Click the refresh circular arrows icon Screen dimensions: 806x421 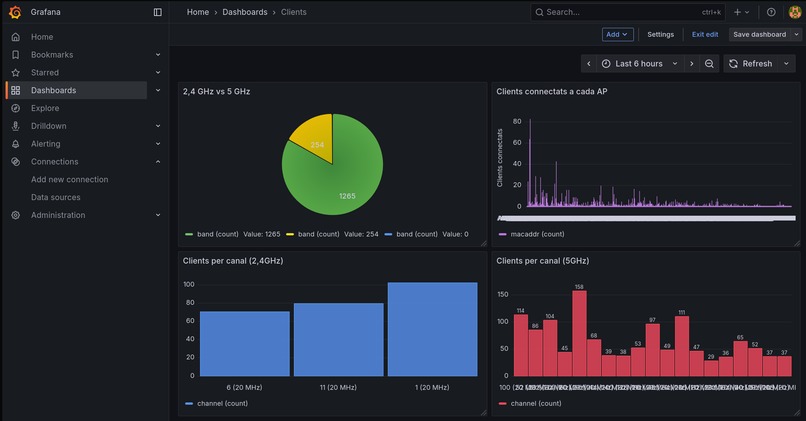[734, 64]
